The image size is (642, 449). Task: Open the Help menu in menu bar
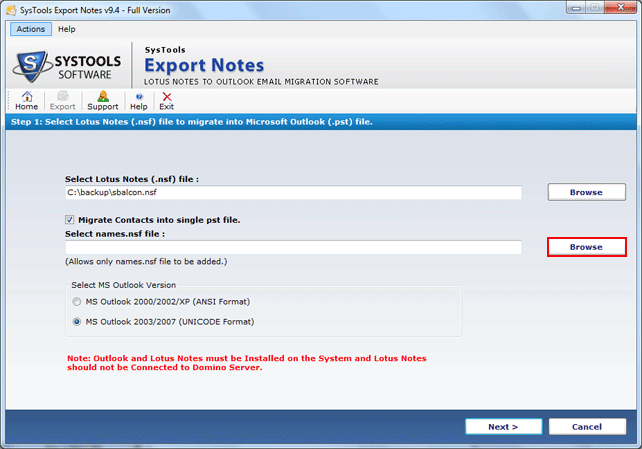tap(67, 29)
